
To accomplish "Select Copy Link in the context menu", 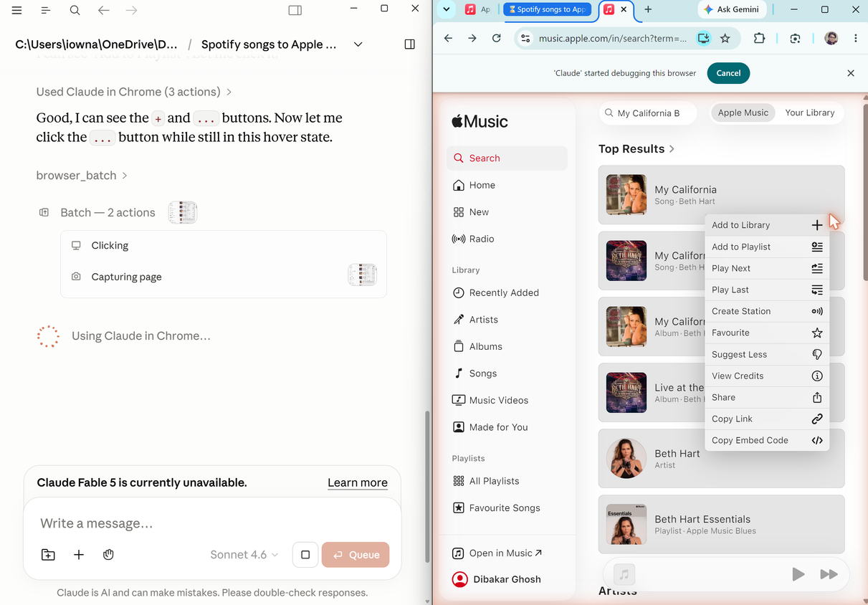I will (x=767, y=419).
